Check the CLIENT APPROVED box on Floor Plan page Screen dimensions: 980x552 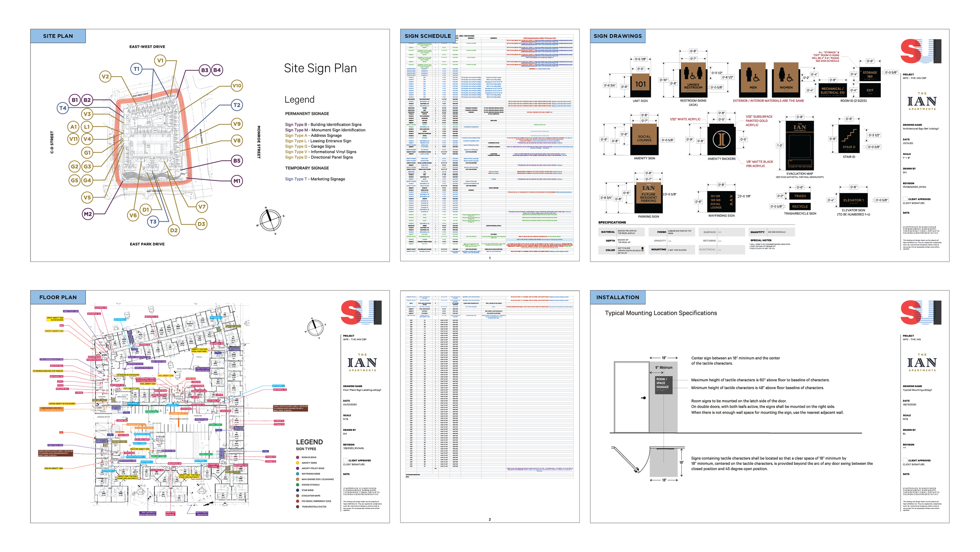[x=345, y=460]
